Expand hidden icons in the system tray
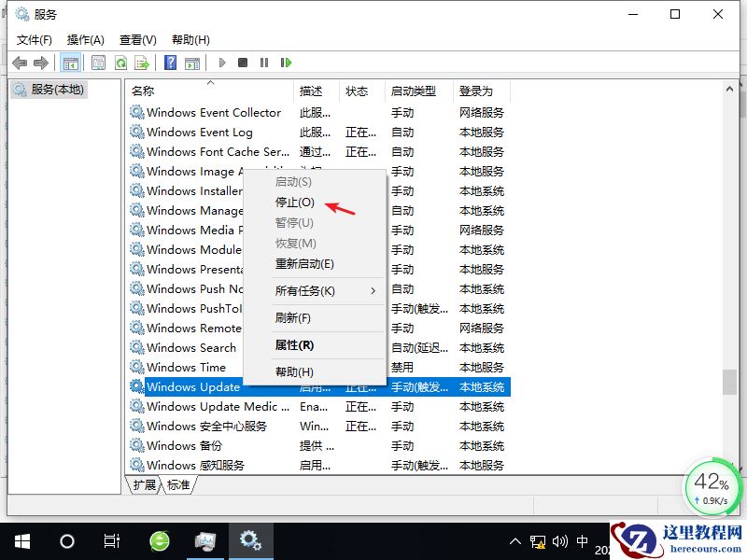 [x=515, y=539]
